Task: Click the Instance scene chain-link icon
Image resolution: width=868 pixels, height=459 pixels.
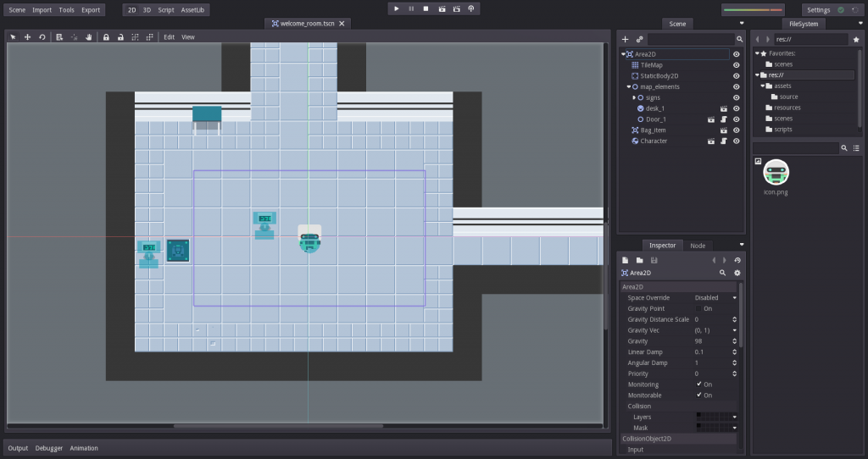Action: coord(639,39)
